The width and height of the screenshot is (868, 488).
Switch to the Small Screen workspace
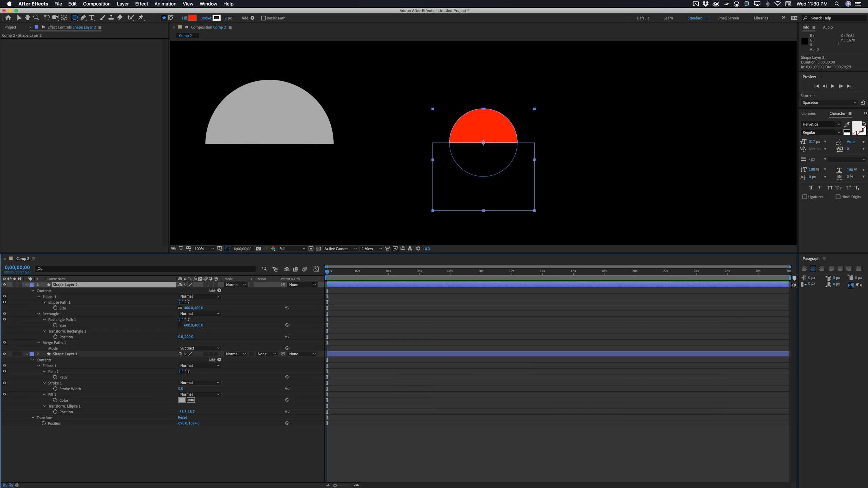pyautogui.click(x=728, y=18)
